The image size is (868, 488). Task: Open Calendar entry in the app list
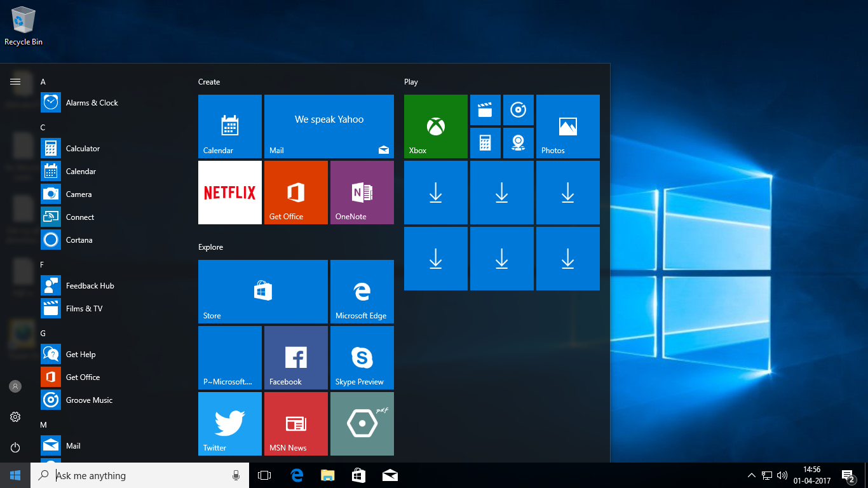click(114, 171)
